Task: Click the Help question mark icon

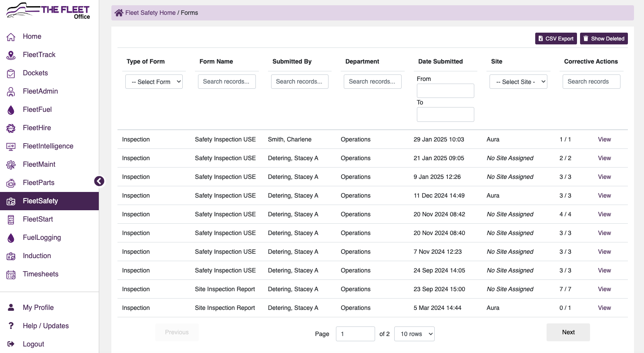Action: (11, 326)
